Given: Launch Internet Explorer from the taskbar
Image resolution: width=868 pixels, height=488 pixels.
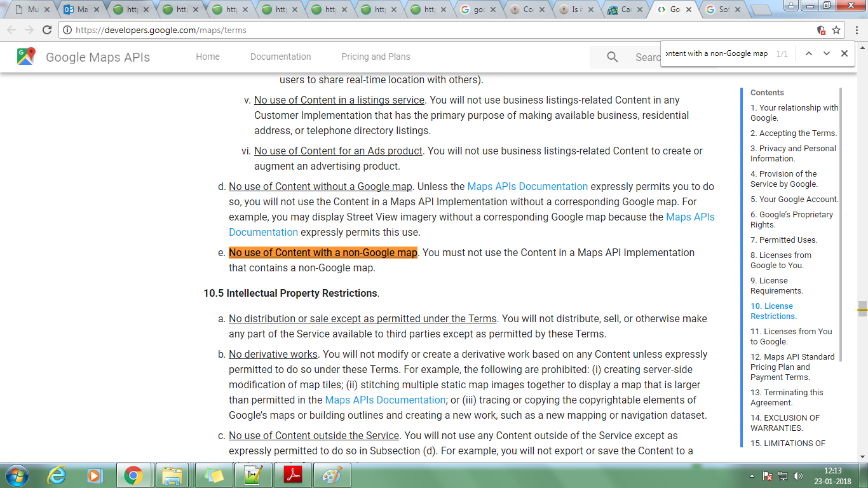Looking at the screenshot, I should [58, 475].
